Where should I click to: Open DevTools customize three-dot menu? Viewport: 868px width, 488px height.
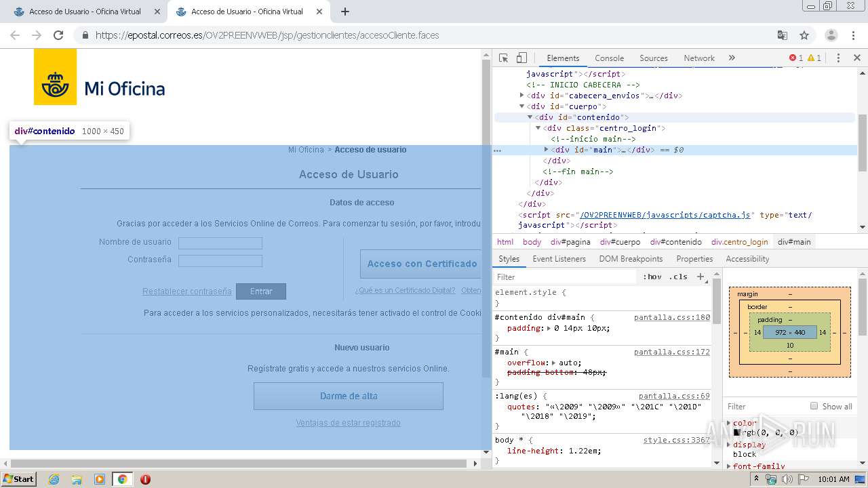[838, 58]
